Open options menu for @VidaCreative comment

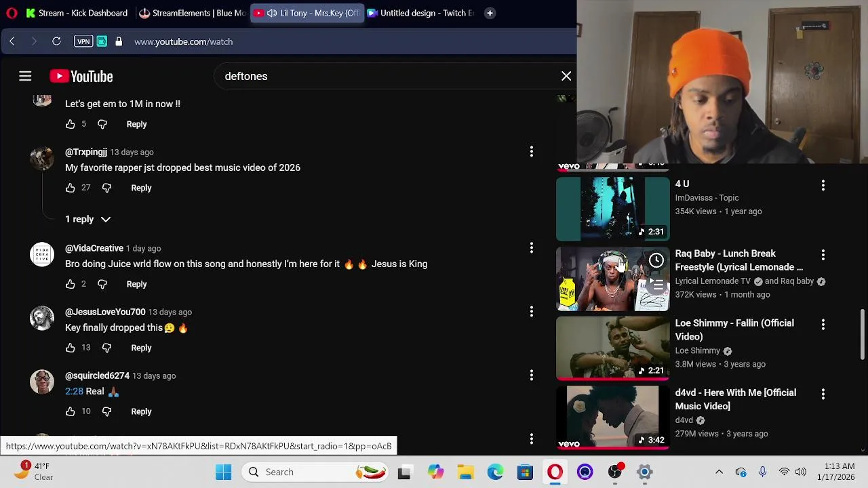point(532,248)
